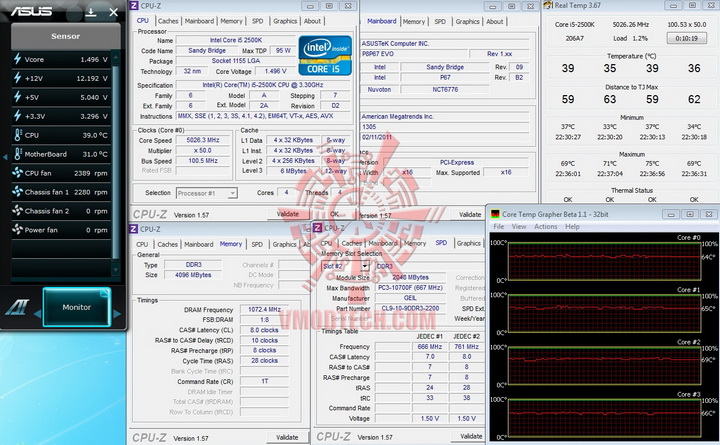Click the P8P67 EVO model field
This screenshot has height=445, width=720.
[415, 54]
